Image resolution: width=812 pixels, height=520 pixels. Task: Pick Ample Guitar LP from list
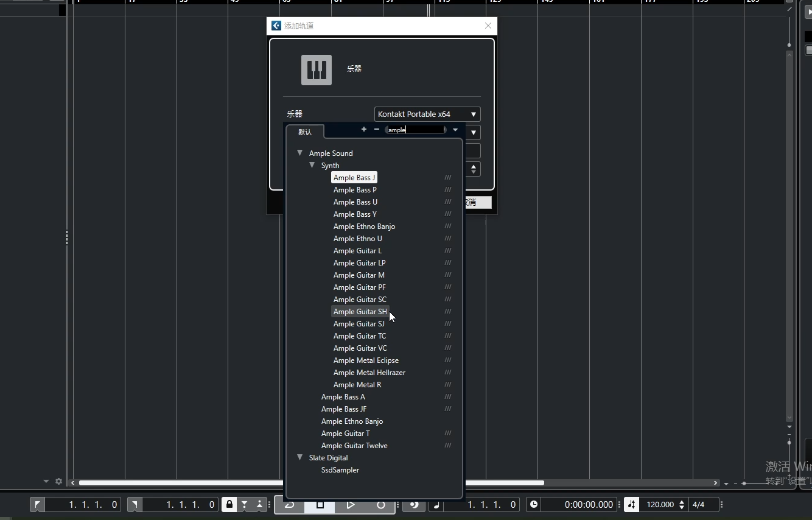359,262
